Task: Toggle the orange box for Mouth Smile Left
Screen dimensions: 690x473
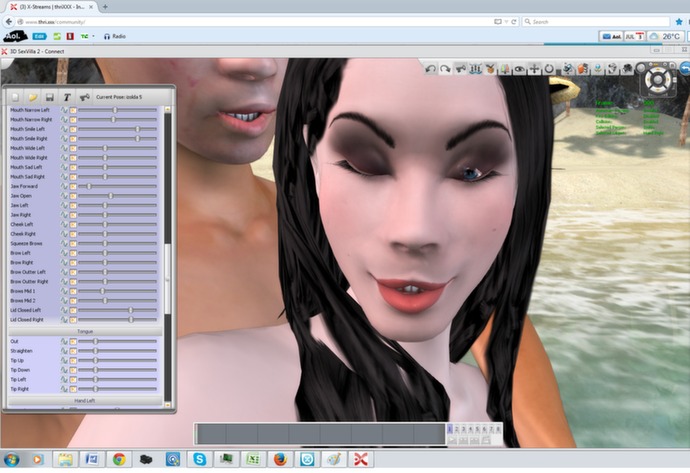Action: 73,129
